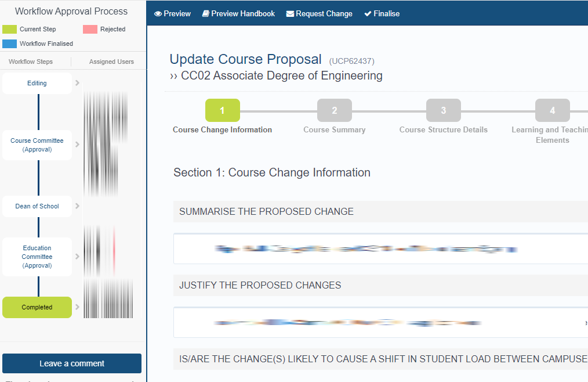Expand the Editing workflow step chevron
The width and height of the screenshot is (588, 382).
coord(78,84)
